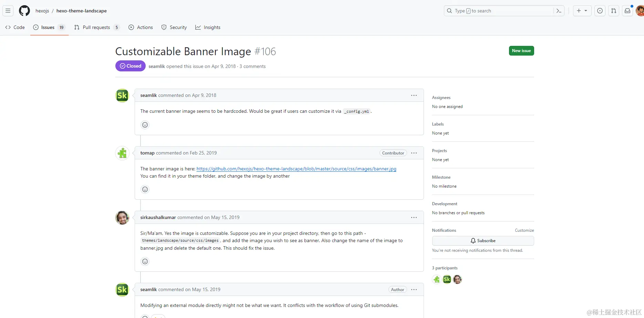Viewport: 644px width, 318px height.
Task: Click the 'No milestone' text
Action: (444, 186)
